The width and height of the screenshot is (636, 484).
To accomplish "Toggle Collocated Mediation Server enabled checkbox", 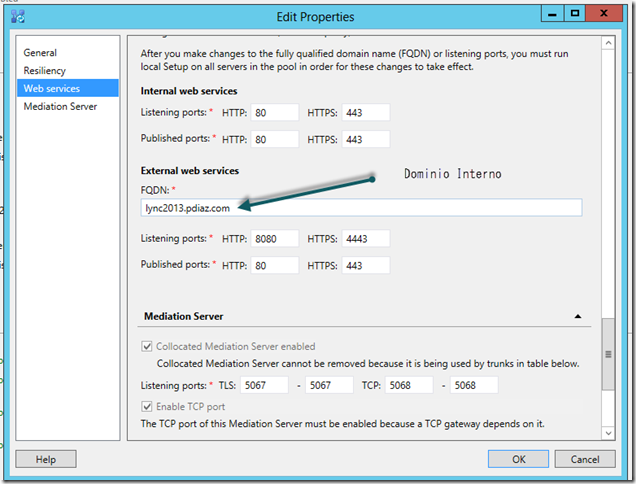I will (148, 347).
